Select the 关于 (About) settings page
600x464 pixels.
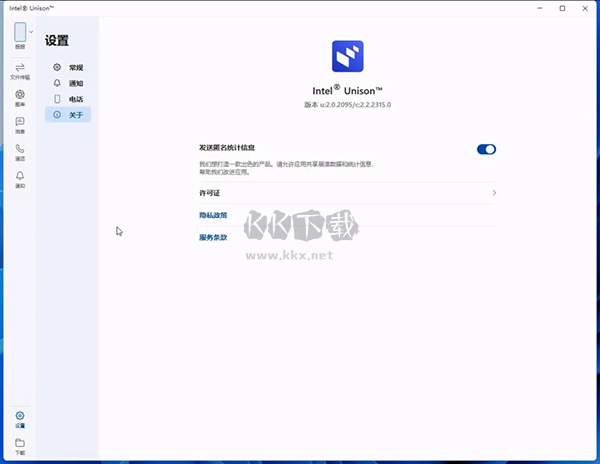click(x=68, y=115)
